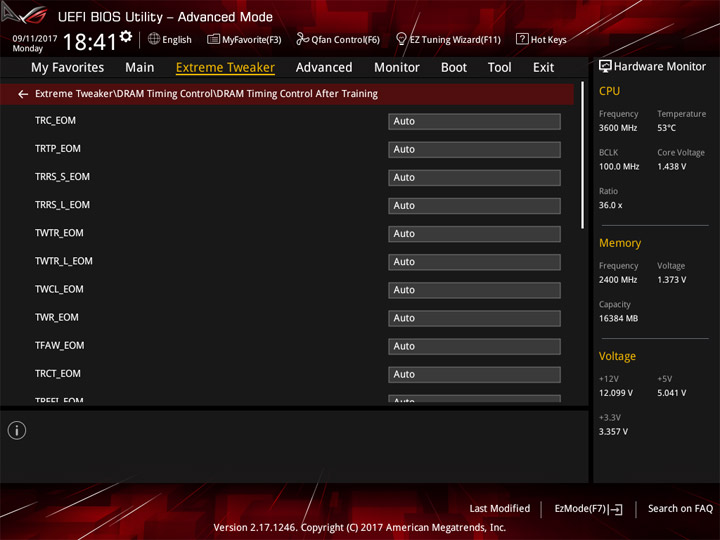
Task: Click the BCLK 100.0 MHz value
Action: (x=619, y=167)
